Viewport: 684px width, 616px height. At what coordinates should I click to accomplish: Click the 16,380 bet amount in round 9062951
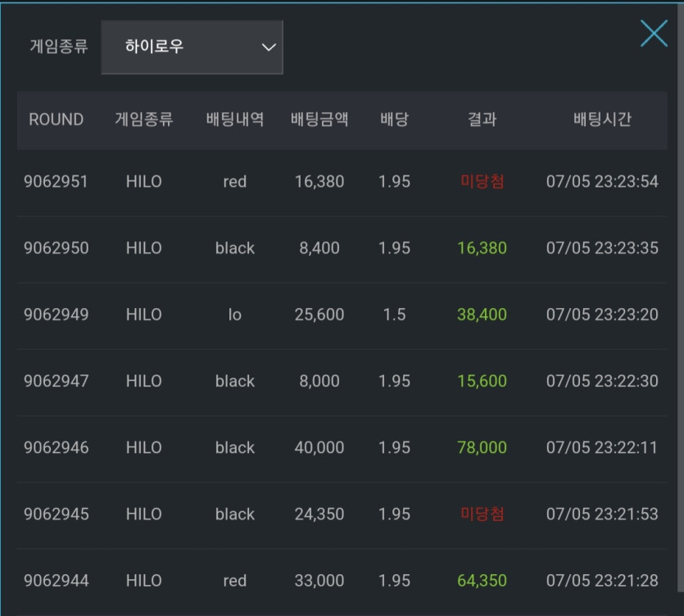click(x=319, y=182)
